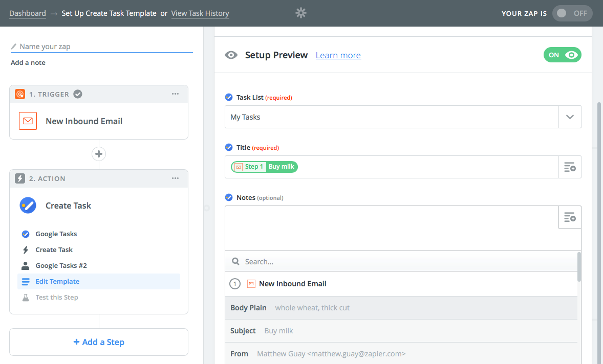Open the insert-field picker for Title

click(570, 167)
